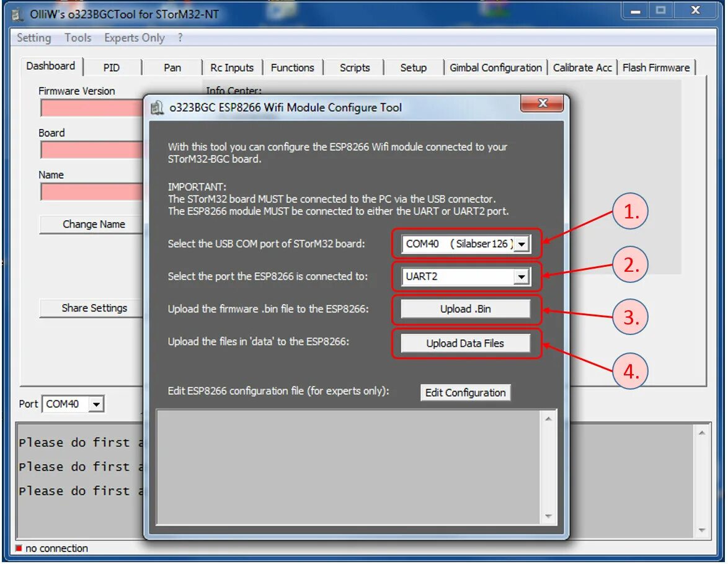Viewport: 728px width, 564px height.
Task: Open the Setting menu
Action: click(34, 38)
